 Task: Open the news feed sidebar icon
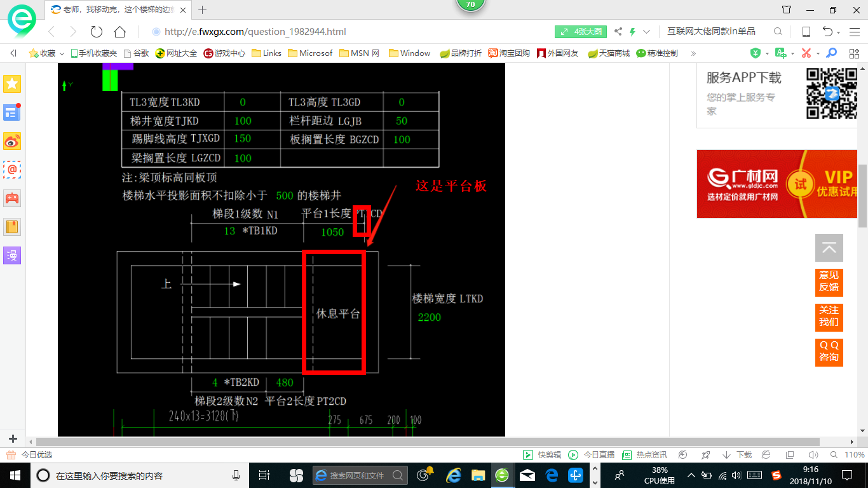(x=12, y=112)
